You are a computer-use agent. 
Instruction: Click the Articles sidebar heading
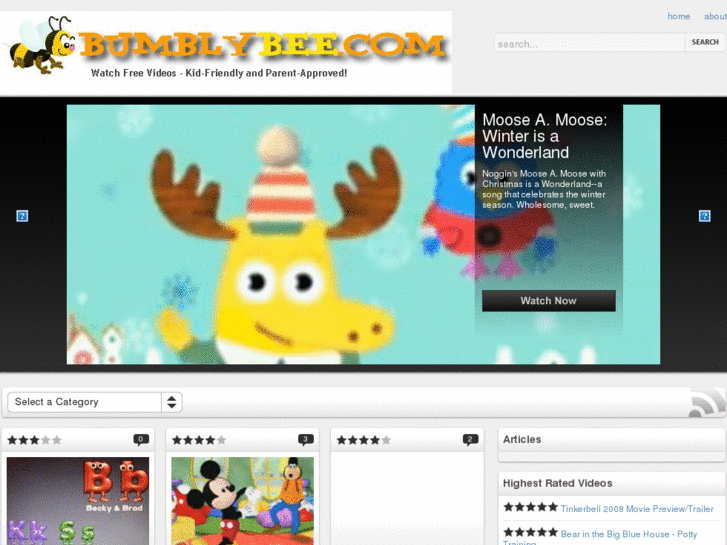[x=522, y=439]
